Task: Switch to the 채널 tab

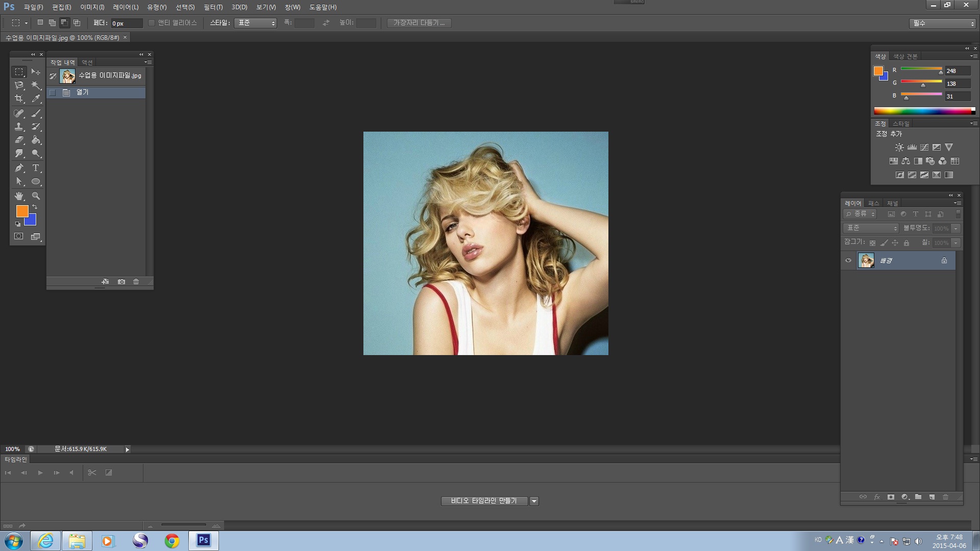Action: [x=892, y=203]
